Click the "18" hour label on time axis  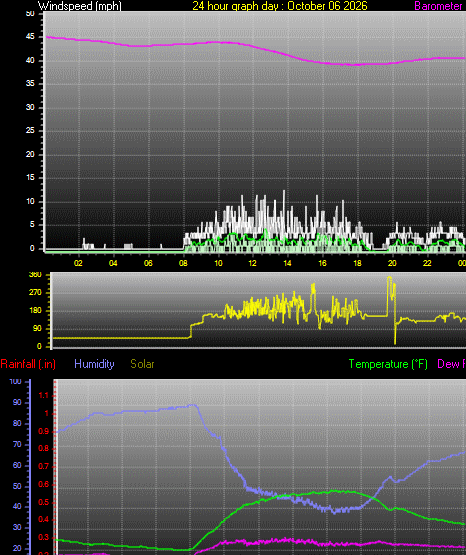pyautogui.click(x=357, y=263)
